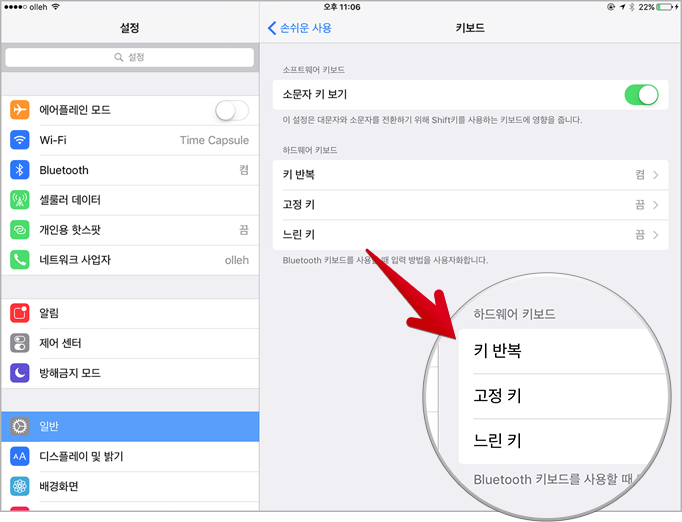
Task: Tap the 끔 value beside 개인용 핫스팟
Action: click(x=244, y=230)
